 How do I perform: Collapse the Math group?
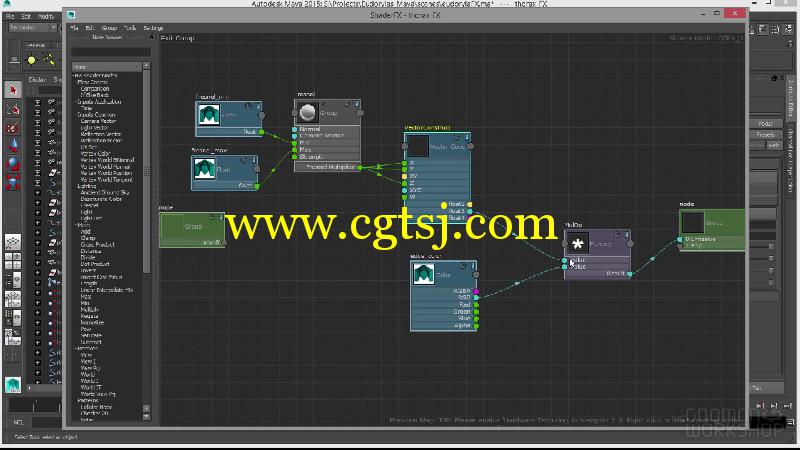click(76, 225)
